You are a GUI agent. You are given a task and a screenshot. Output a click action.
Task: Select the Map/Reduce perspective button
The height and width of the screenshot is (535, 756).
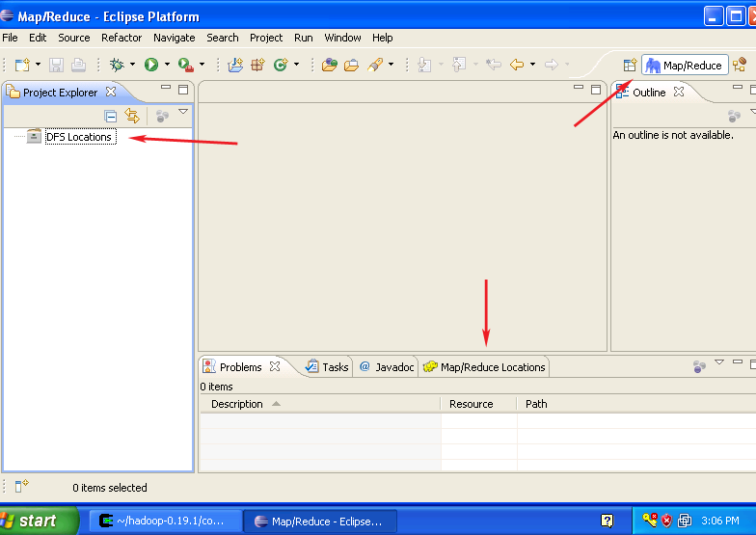685,66
